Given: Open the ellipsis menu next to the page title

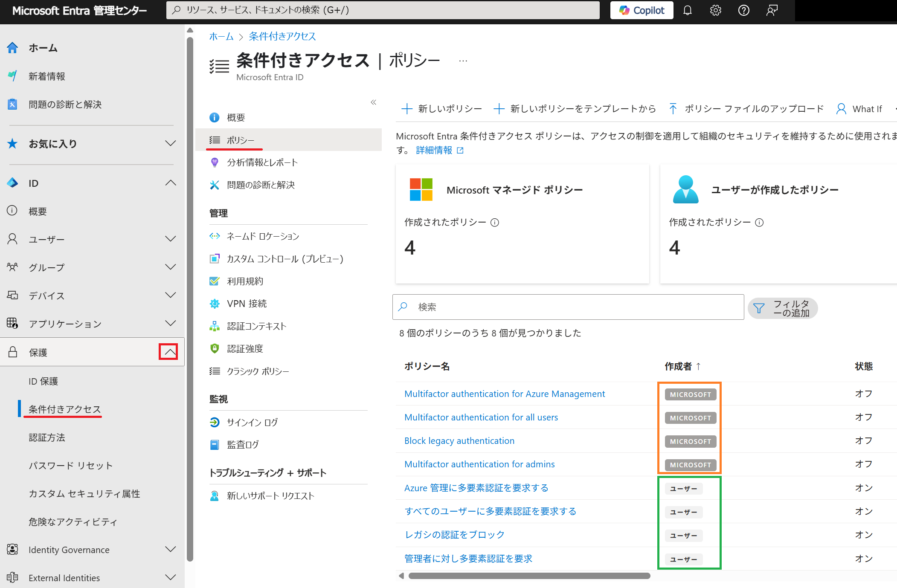Looking at the screenshot, I should (463, 61).
